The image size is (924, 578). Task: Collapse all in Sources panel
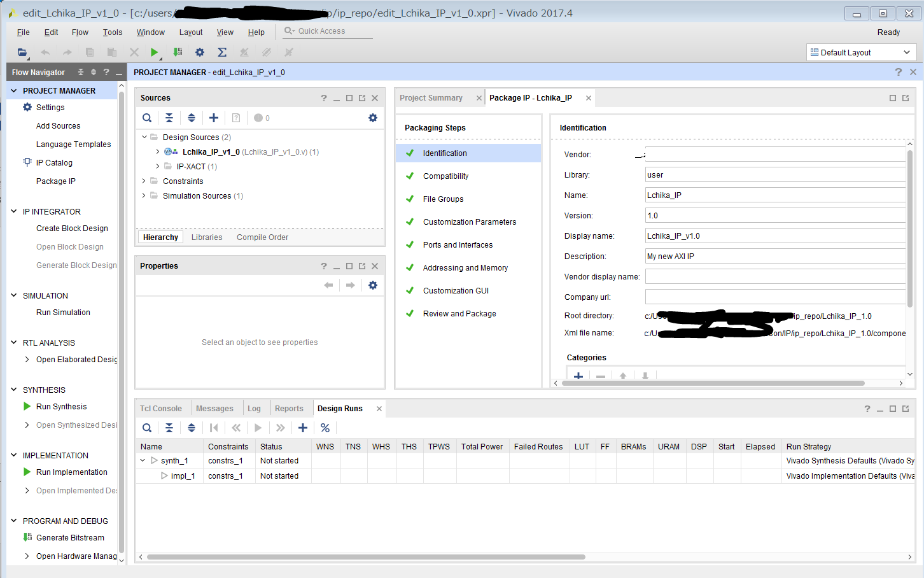(x=169, y=118)
